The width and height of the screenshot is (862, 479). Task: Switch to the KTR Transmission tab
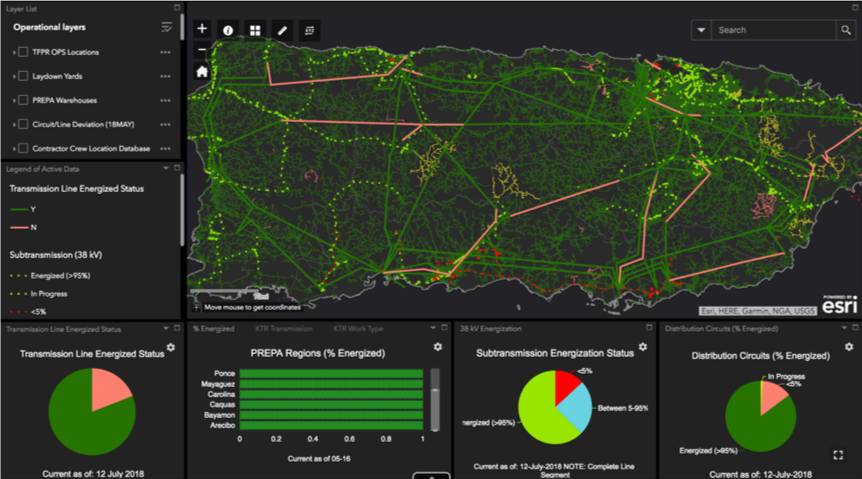click(284, 329)
